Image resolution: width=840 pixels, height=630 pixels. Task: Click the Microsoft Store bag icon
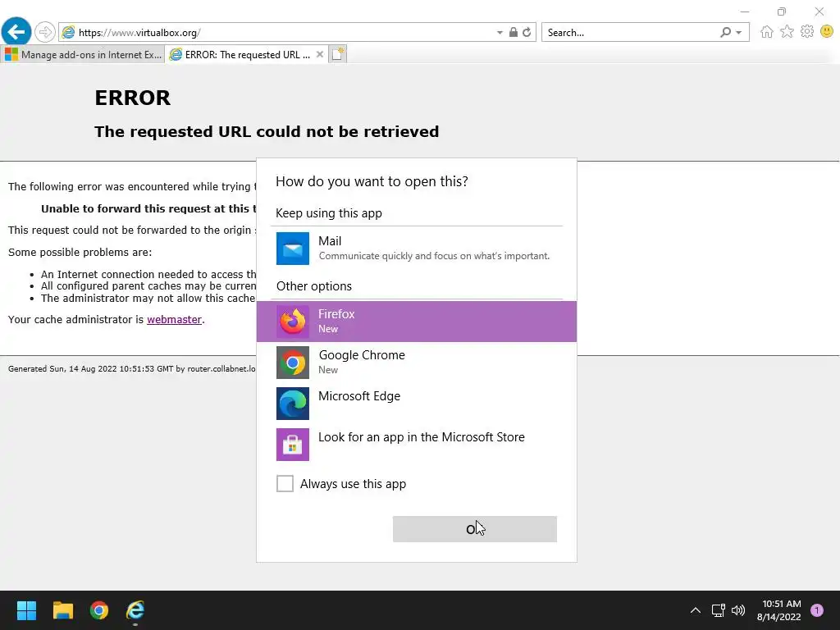293,445
